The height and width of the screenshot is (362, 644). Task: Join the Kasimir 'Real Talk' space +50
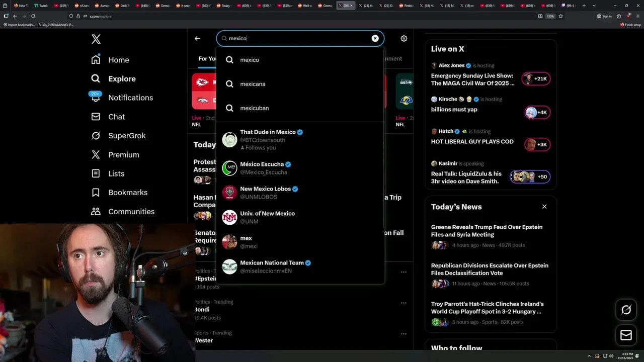coord(530,176)
